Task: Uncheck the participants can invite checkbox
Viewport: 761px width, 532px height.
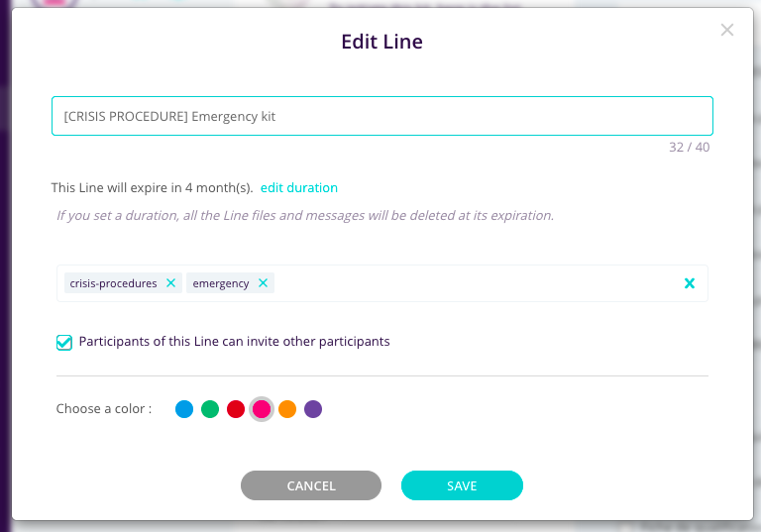Action: pyautogui.click(x=64, y=343)
